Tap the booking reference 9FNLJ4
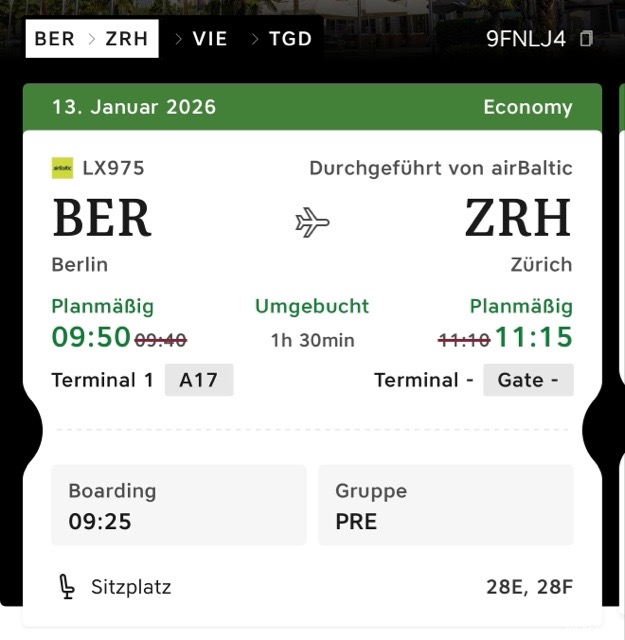The image size is (625, 640). (526, 39)
